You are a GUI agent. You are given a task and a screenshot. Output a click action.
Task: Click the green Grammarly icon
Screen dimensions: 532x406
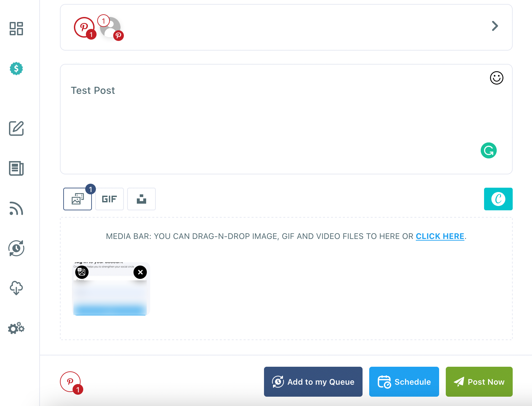(489, 150)
